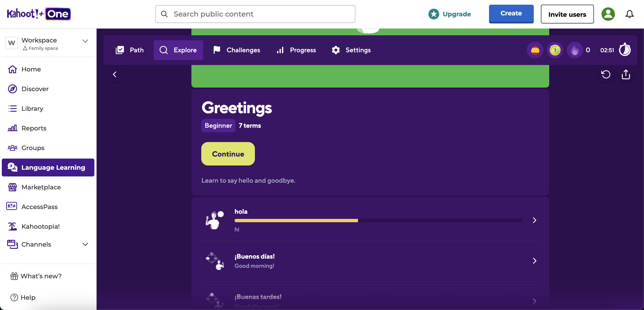Switch to the Explore tab
The width and height of the screenshot is (644, 310).
click(178, 50)
